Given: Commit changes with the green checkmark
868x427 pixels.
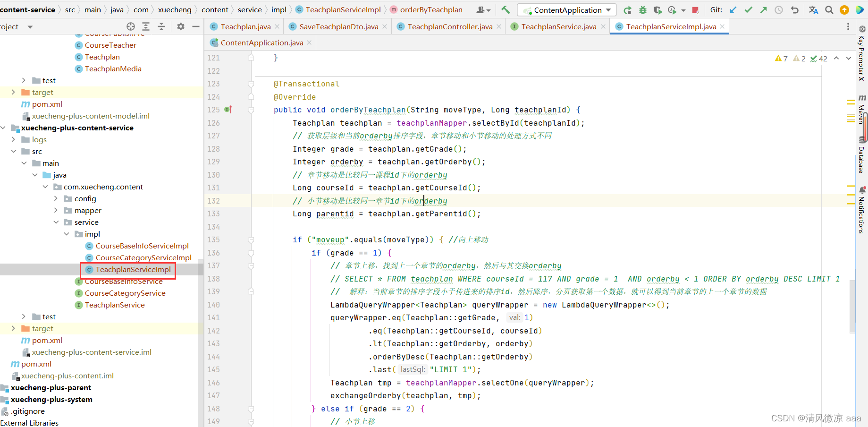Looking at the screenshot, I should 749,10.
